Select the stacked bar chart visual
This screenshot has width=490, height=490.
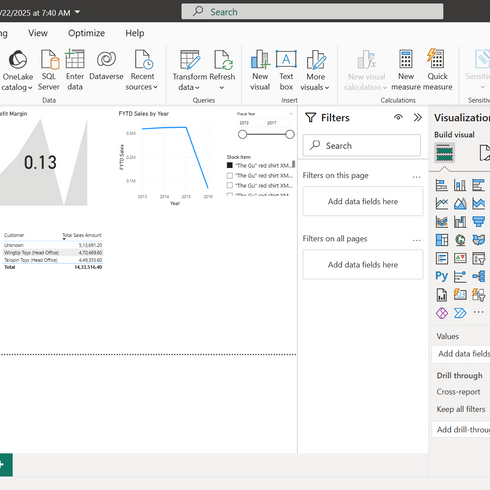click(x=442, y=185)
